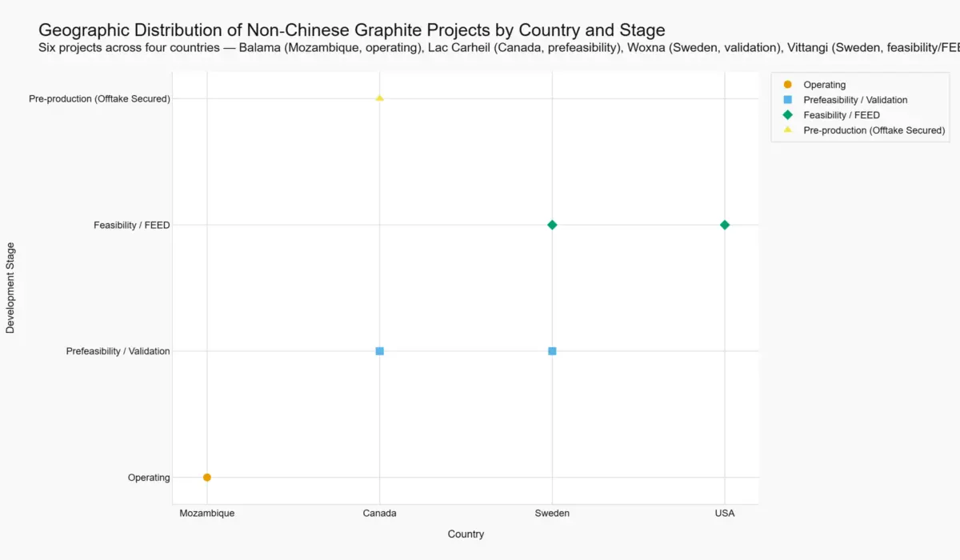Toggle the Feasibility / FEED legend entry
Viewport: 960px width, 560px height.
point(860,115)
